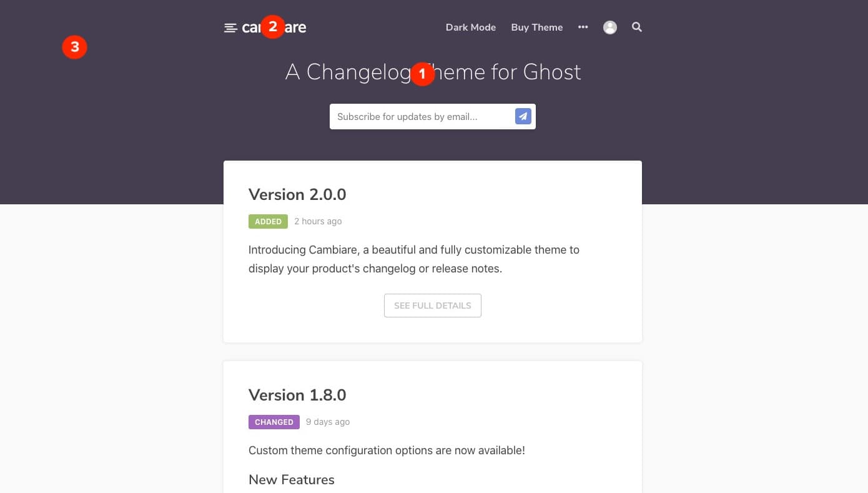Click the CHANGED tag badge
Screen dimensions: 868x493
coord(274,422)
